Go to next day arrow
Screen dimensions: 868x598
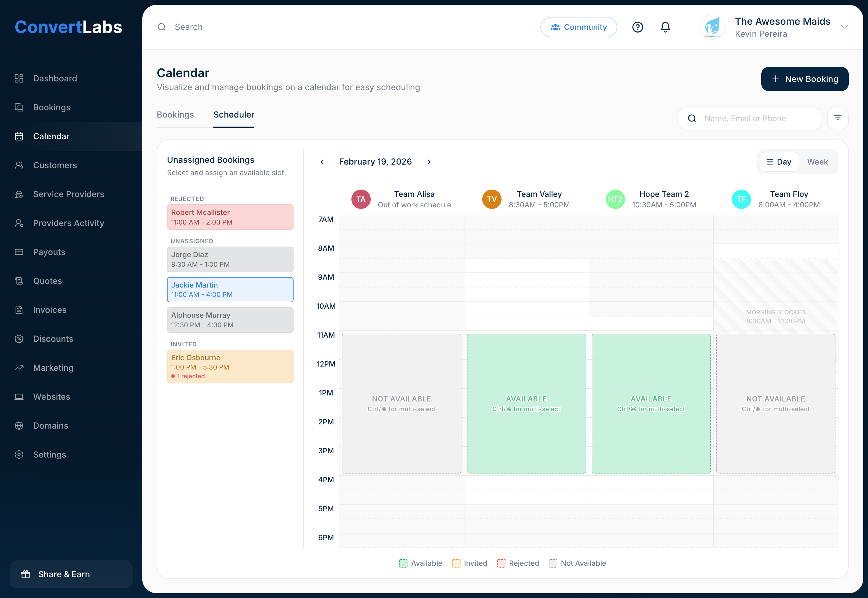429,162
